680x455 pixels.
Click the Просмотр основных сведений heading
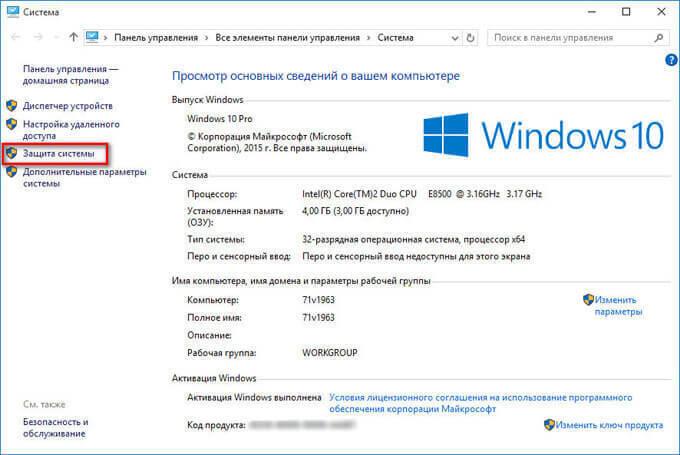coord(316,75)
